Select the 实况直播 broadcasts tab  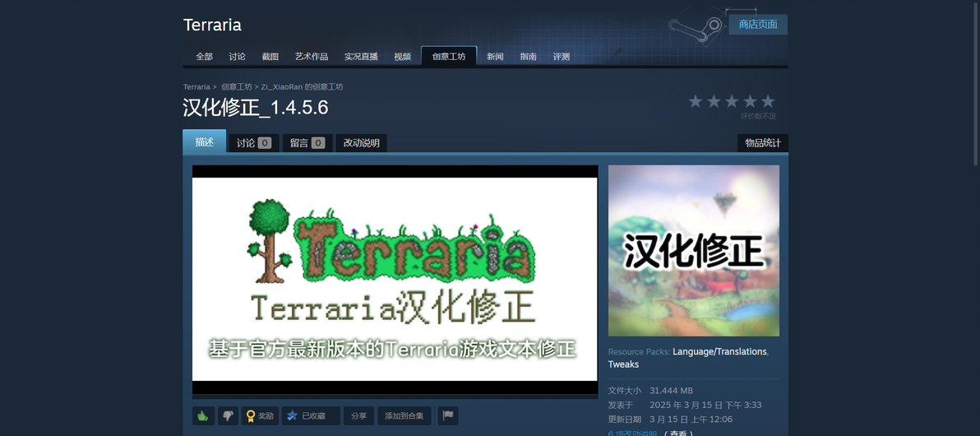tap(361, 56)
